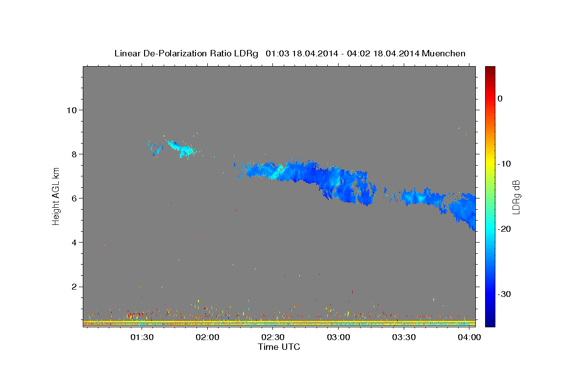Screen dimensions: 588x392
Task: Click the 03:30 time tick label
Action: coord(404,338)
